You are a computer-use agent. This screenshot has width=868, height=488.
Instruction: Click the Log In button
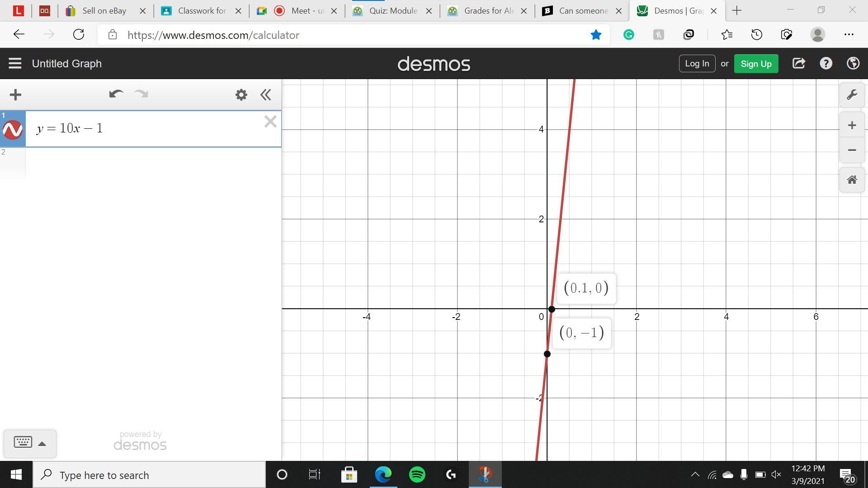[697, 64]
